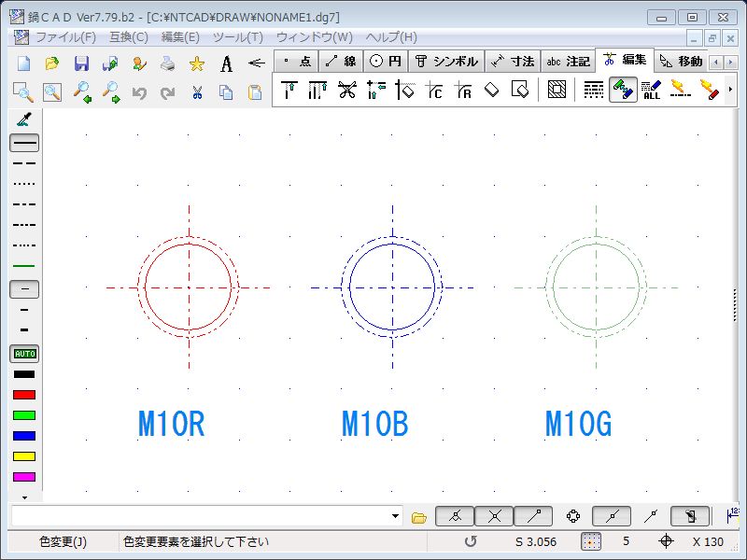The height and width of the screenshot is (560, 747).
Task: Open the 互換(C) menu
Action: [x=129, y=37]
